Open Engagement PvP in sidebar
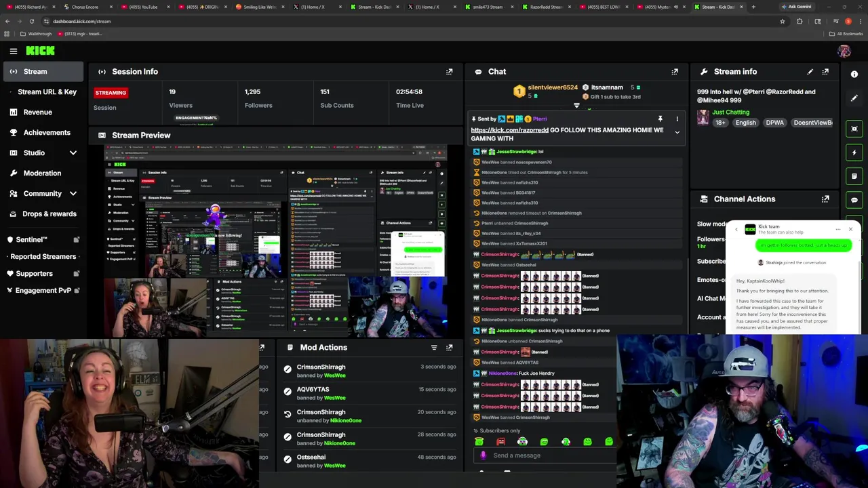 [x=42, y=290]
